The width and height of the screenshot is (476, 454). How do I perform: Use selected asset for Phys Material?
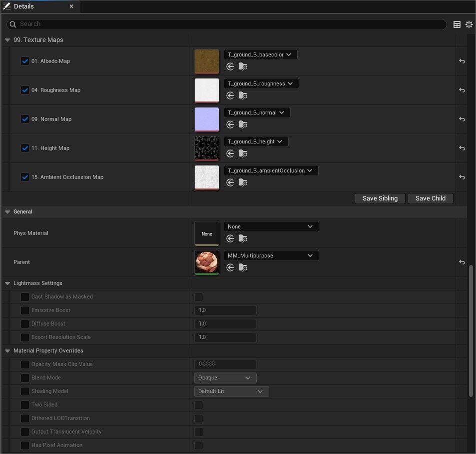click(x=230, y=238)
